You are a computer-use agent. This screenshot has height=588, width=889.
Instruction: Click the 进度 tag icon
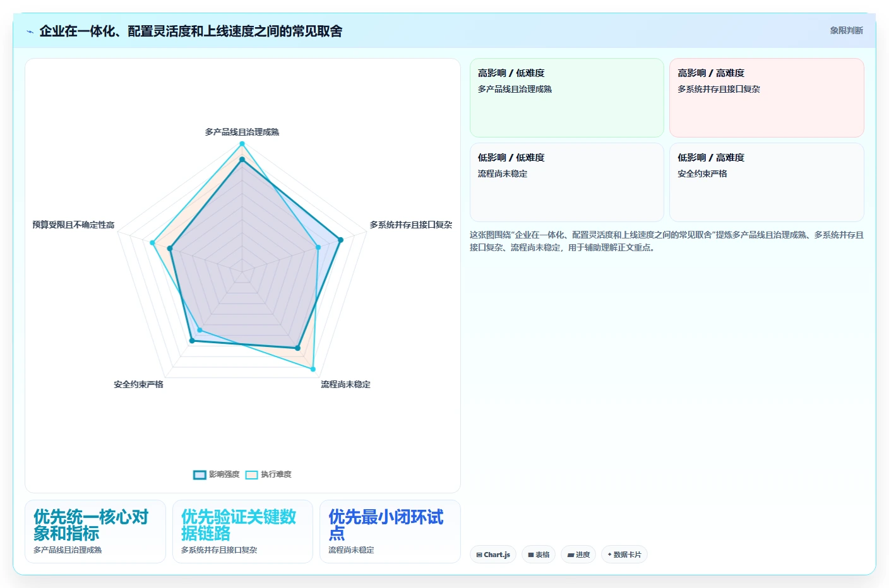pyautogui.click(x=571, y=555)
